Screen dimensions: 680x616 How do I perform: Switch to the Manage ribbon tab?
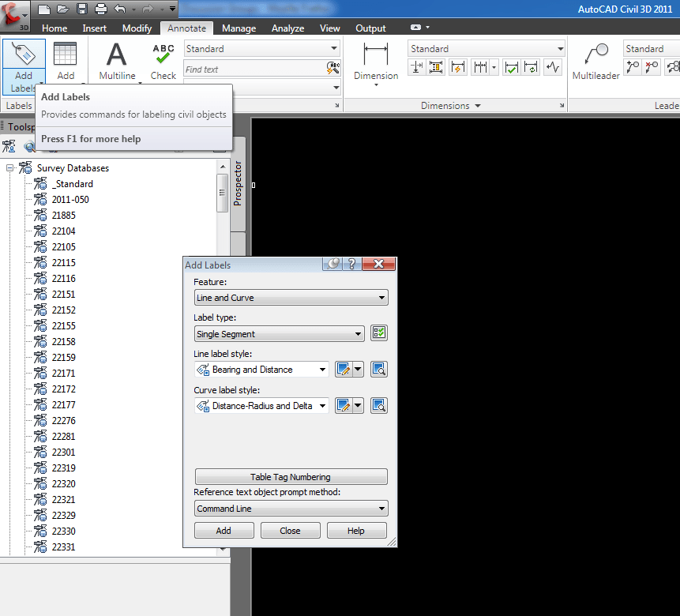(x=239, y=28)
